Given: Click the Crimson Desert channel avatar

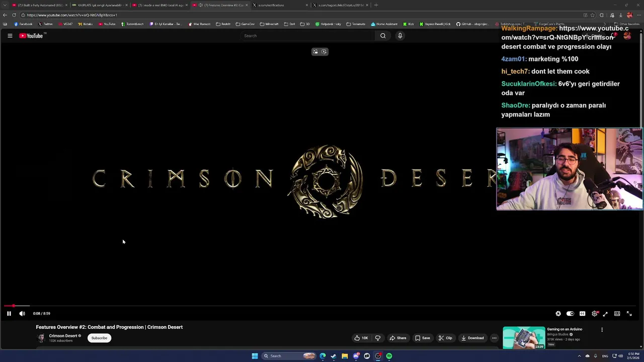Looking at the screenshot, I should pos(41,338).
